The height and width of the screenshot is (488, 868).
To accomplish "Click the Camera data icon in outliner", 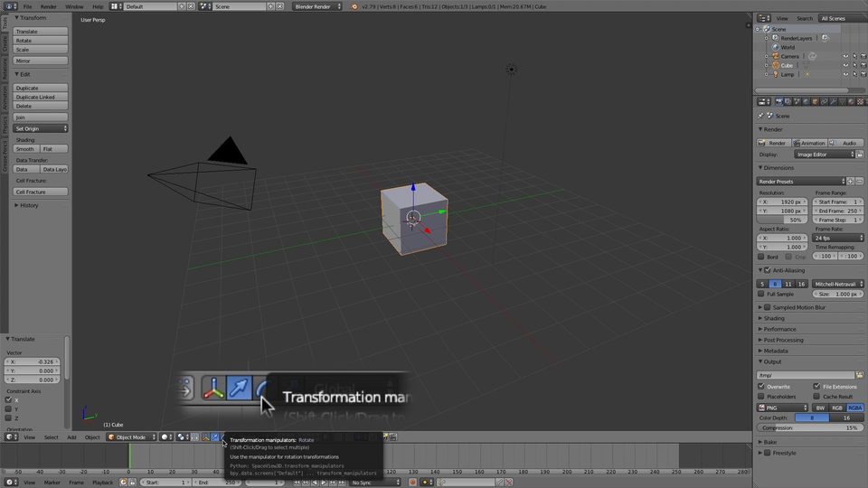I will pyautogui.click(x=812, y=56).
